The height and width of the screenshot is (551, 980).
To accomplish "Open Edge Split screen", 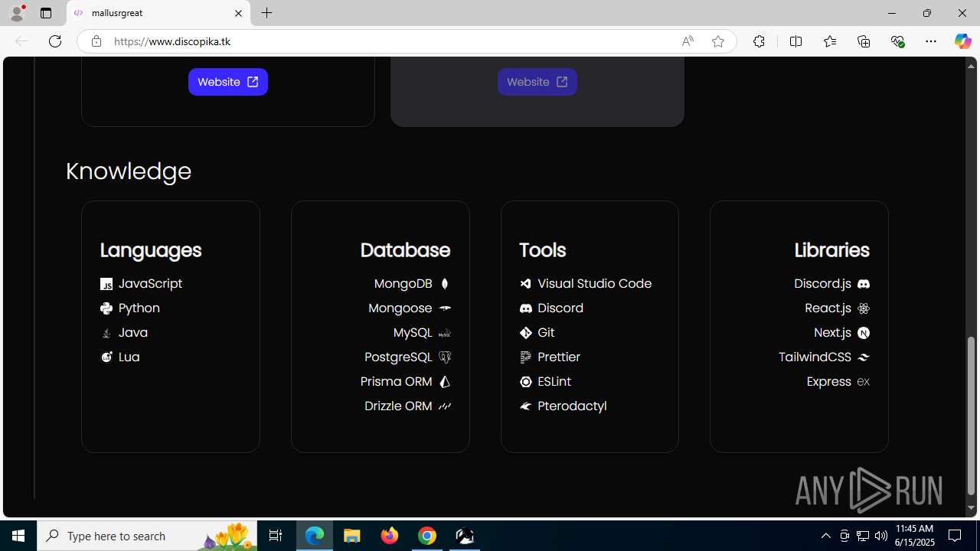I will (x=795, y=41).
